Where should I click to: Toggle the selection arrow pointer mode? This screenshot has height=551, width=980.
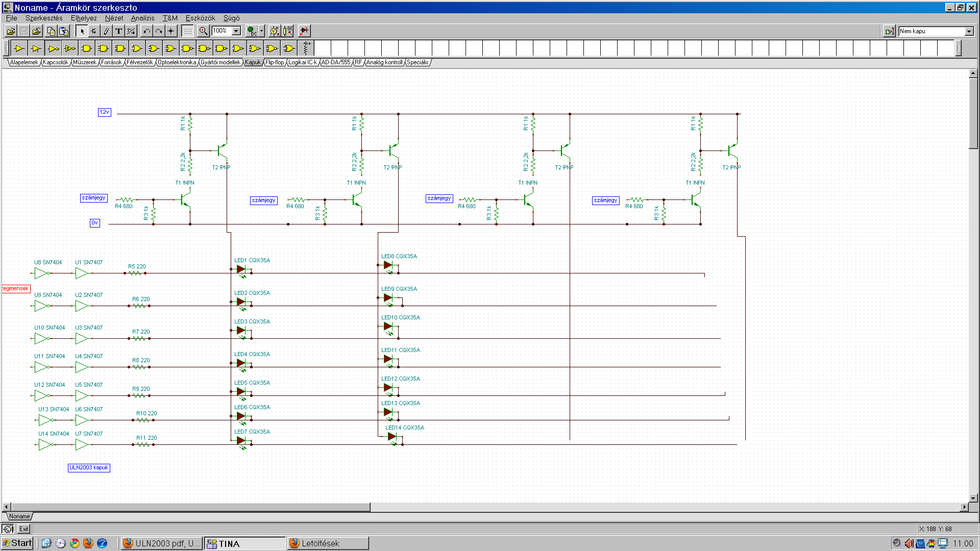click(82, 31)
